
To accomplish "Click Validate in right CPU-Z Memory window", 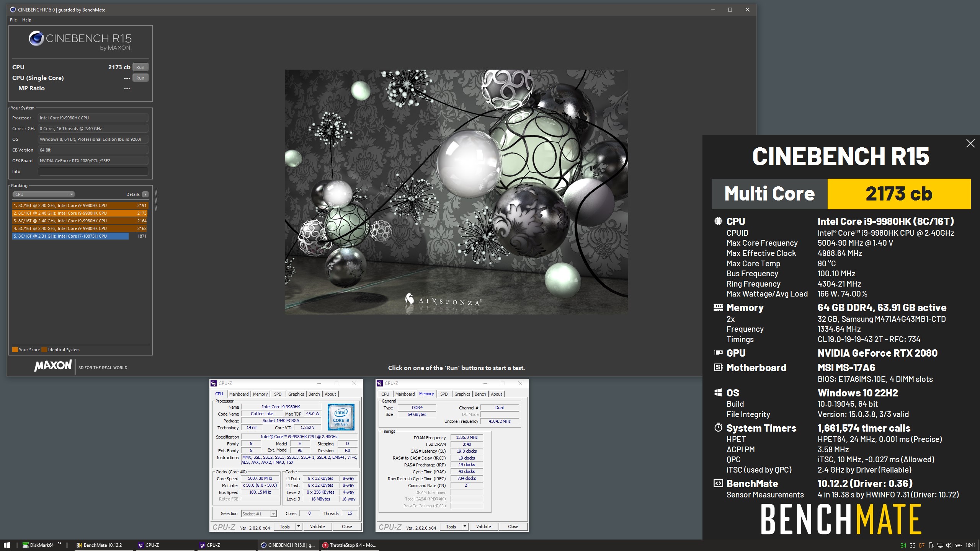I will coord(483,527).
